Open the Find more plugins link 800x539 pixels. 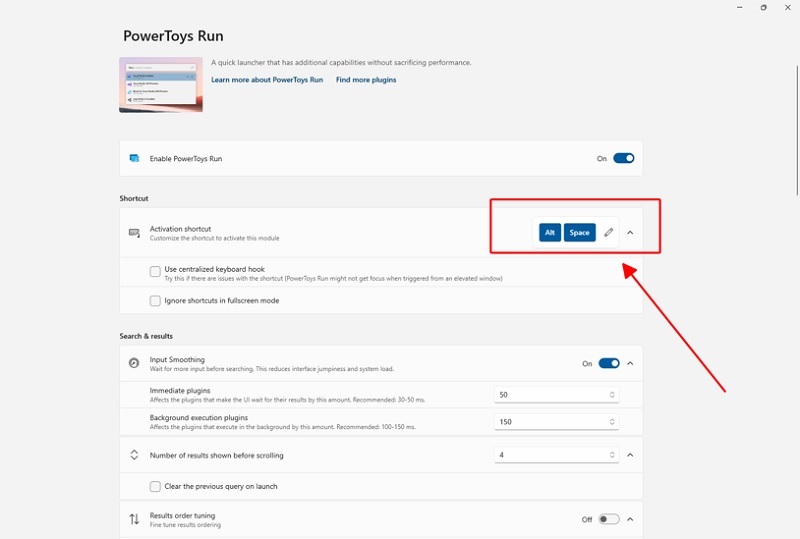point(366,80)
